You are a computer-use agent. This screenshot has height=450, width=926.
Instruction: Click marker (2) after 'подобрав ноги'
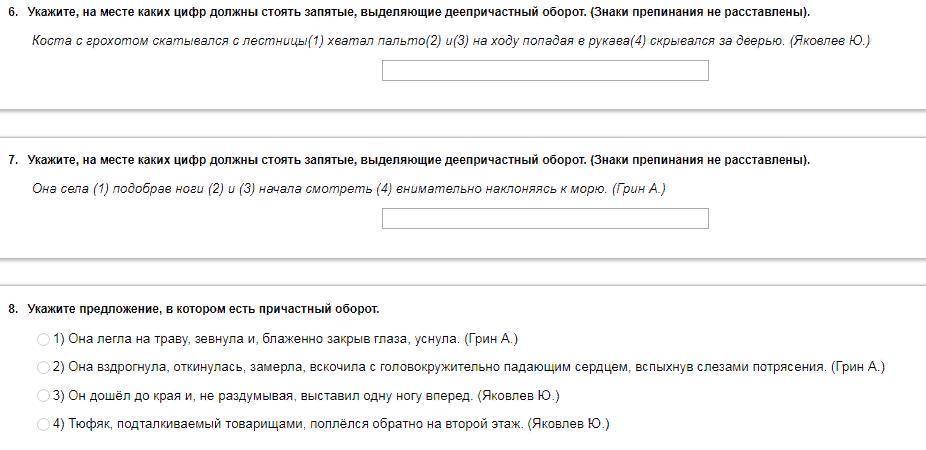(x=215, y=189)
